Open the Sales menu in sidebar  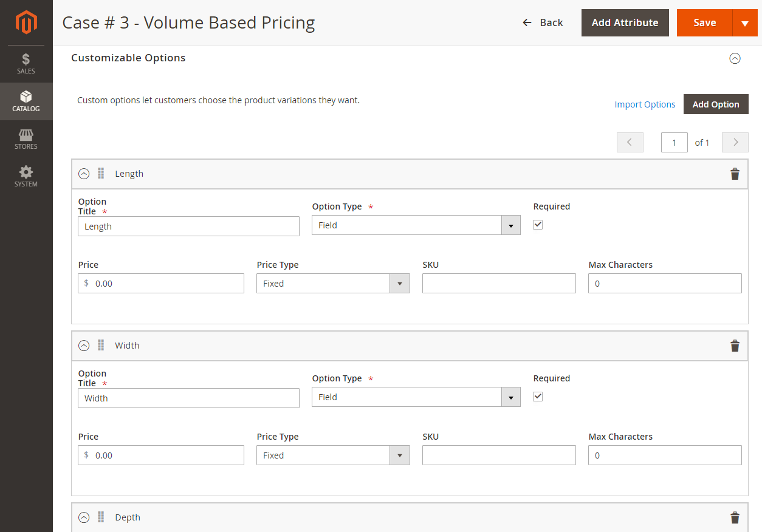click(26, 64)
